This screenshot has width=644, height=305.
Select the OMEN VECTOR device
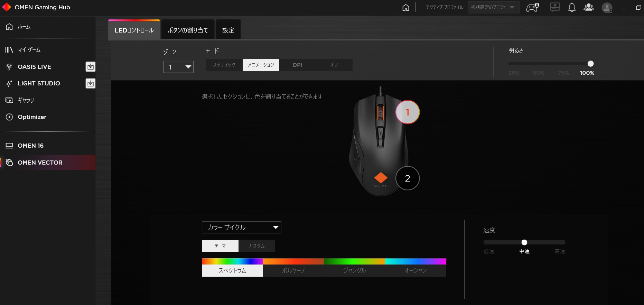pyautogui.click(x=48, y=163)
